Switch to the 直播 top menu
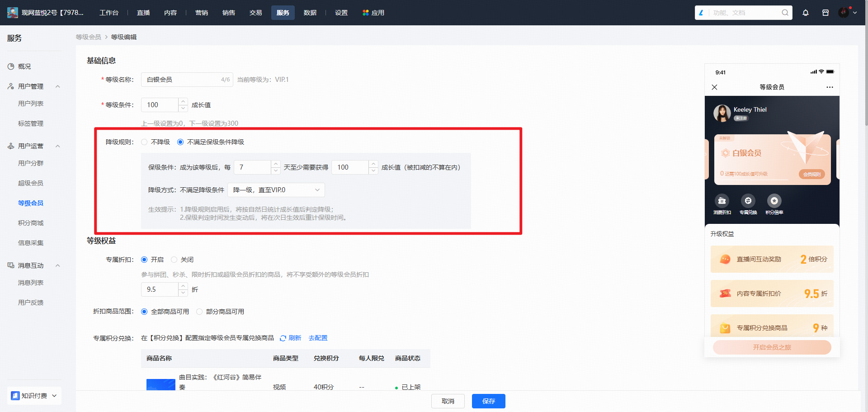This screenshot has width=868, height=412. [143, 13]
